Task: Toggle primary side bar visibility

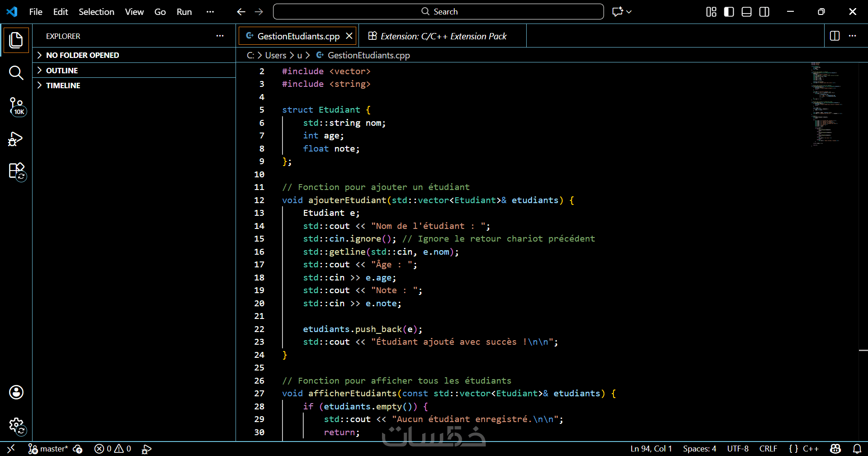Action: tap(729, 12)
